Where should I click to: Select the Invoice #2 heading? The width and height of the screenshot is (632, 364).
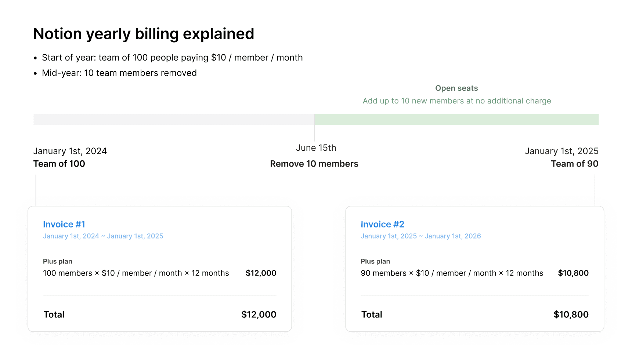click(x=382, y=224)
